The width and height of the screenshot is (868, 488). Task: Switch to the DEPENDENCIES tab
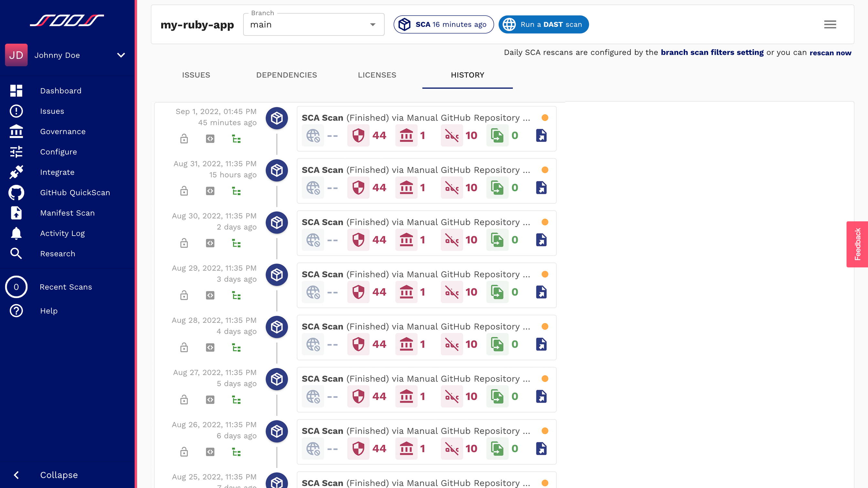286,75
